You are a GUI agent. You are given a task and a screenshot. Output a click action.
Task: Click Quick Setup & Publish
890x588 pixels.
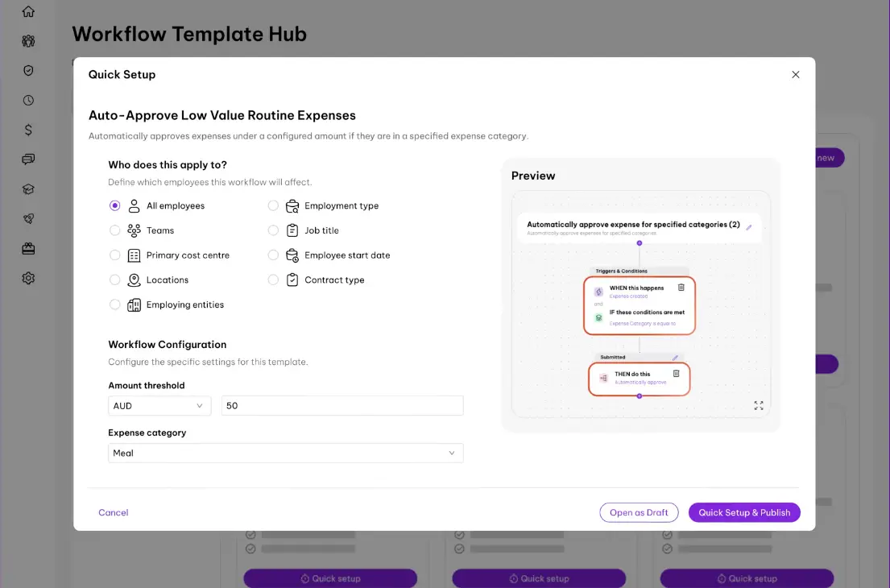(x=743, y=512)
